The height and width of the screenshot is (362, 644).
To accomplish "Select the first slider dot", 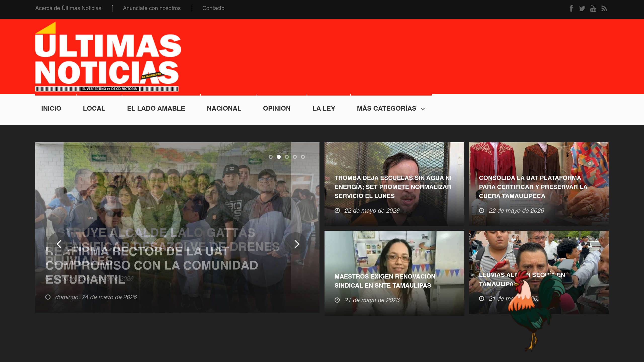I will pos(271,157).
